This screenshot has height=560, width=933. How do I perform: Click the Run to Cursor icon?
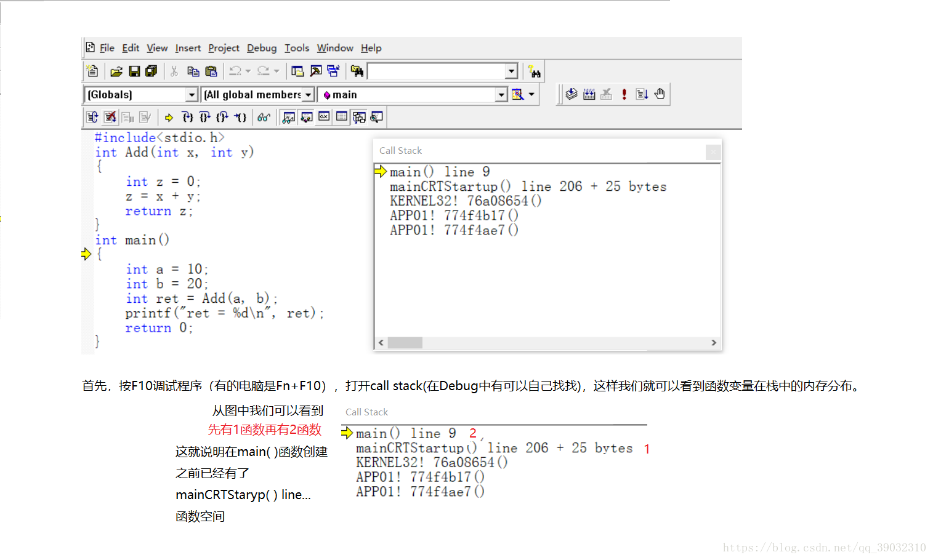tap(240, 117)
